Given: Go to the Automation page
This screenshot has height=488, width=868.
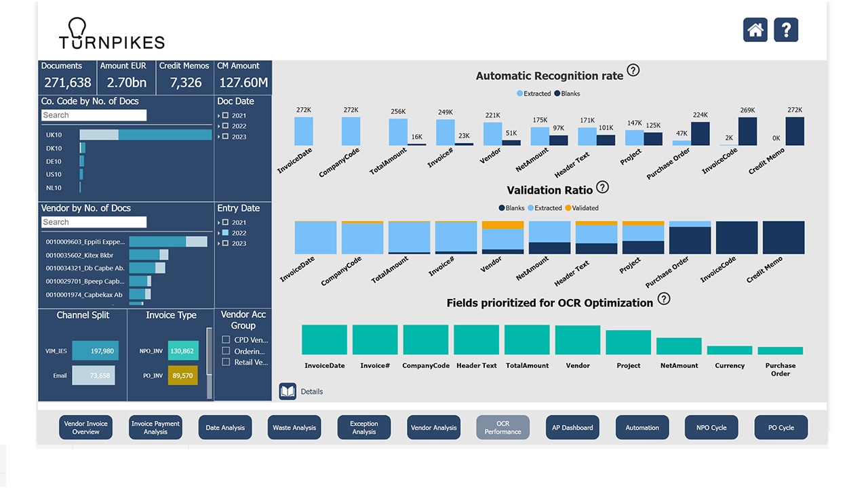Looking at the screenshot, I should point(642,428).
